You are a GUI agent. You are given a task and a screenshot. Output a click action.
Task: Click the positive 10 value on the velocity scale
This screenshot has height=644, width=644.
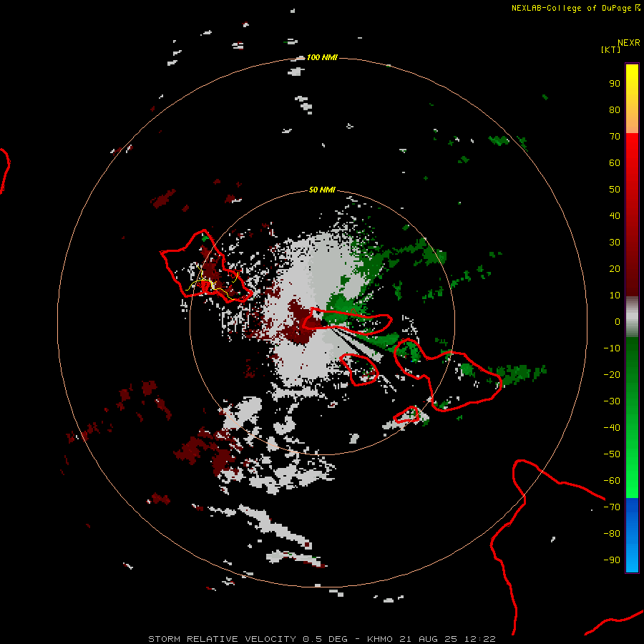(x=615, y=296)
